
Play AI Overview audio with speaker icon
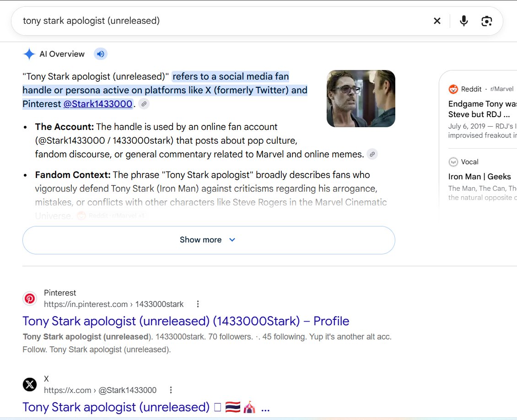(101, 54)
